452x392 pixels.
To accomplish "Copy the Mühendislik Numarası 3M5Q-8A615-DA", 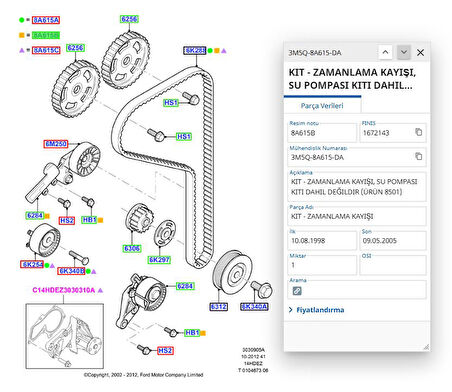I will 418,156.
